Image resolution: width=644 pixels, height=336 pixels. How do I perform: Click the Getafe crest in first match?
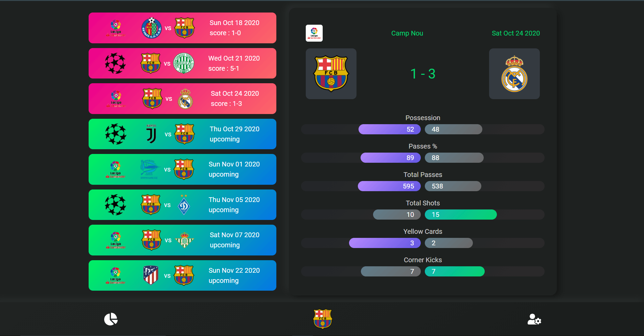(151, 28)
